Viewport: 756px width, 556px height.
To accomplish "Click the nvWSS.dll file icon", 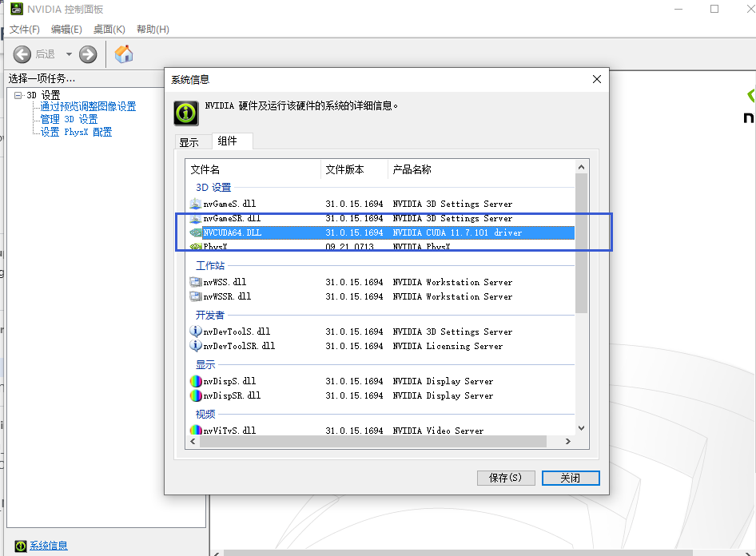I will click(x=195, y=282).
